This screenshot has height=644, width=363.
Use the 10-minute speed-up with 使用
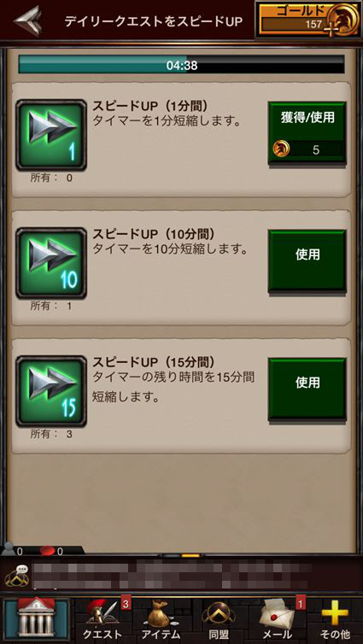(x=307, y=261)
